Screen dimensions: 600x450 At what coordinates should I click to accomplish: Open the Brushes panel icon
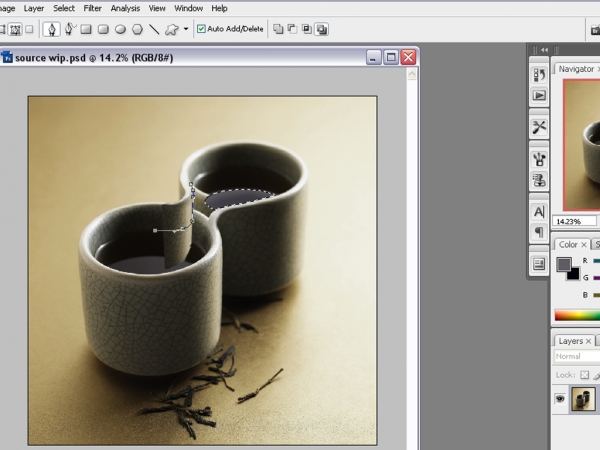tap(539, 159)
